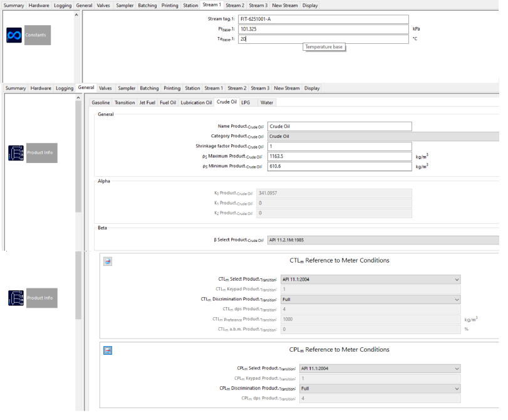
Task: Open Batching tab in the Stream 1 view
Action: click(147, 6)
